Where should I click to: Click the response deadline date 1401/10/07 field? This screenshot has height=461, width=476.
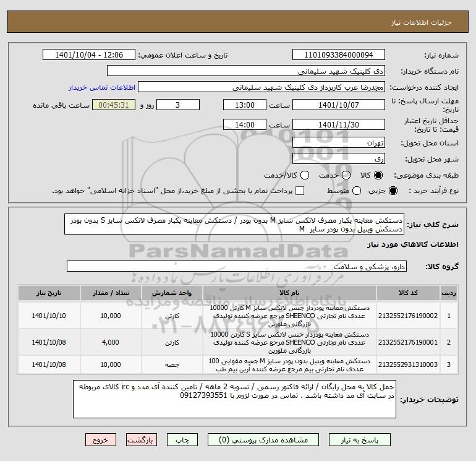click(x=339, y=105)
